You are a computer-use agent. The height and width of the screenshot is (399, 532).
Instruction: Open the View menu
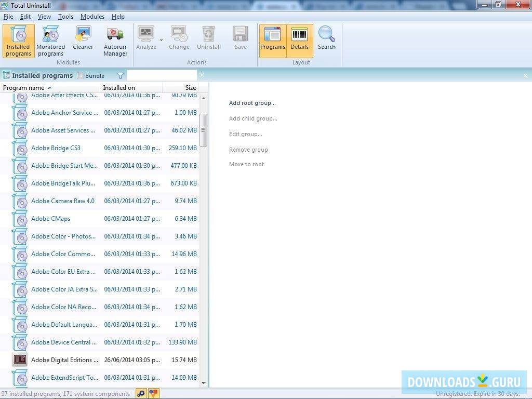tap(44, 17)
